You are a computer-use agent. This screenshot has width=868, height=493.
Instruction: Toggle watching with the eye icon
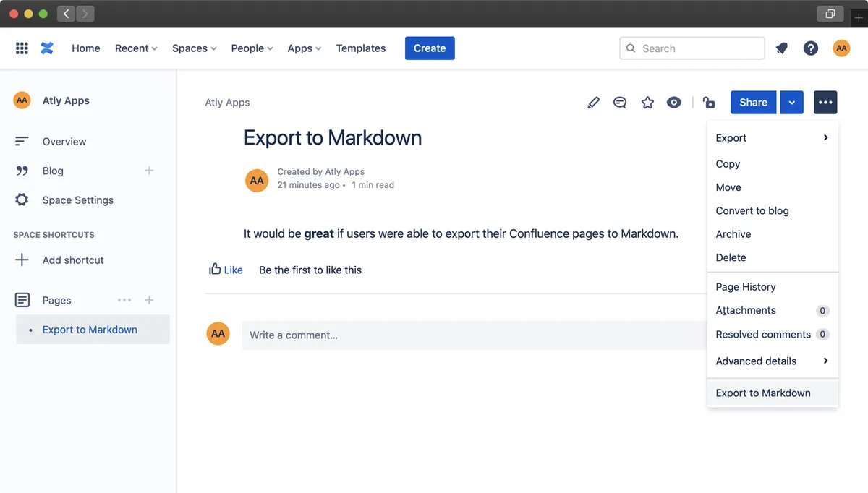(x=674, y=103)
